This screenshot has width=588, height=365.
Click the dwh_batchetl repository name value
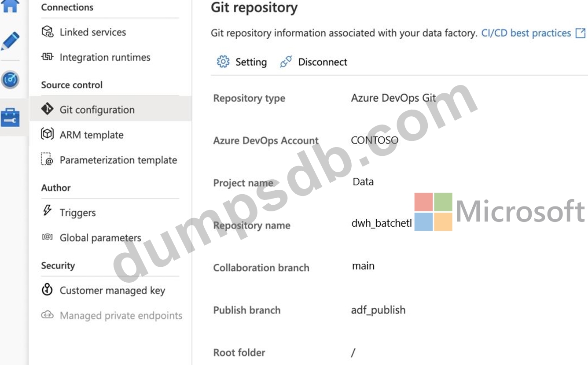(x=381, y=223)
